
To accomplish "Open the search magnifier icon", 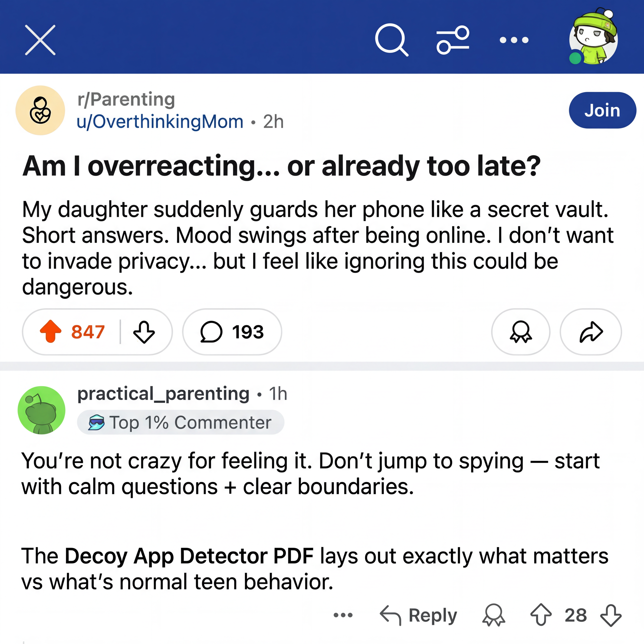I will click(x=392, y=40).
